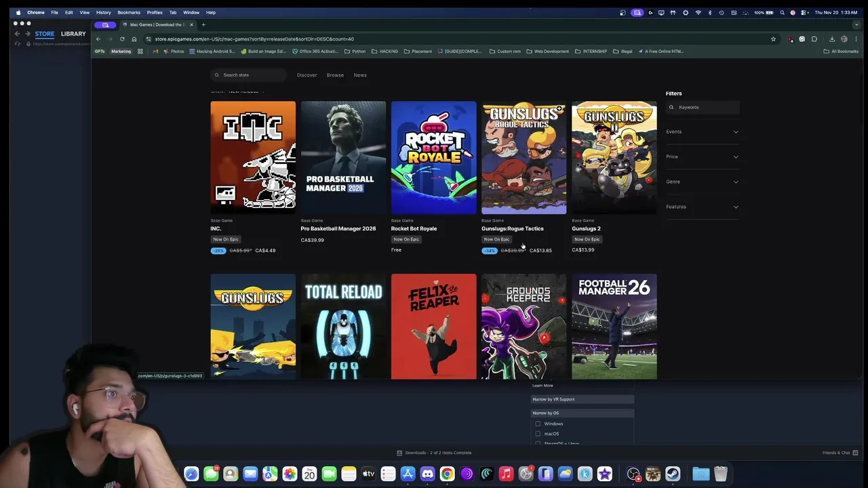Open Wi-Fi menu bar icon

tap(698, 12)
